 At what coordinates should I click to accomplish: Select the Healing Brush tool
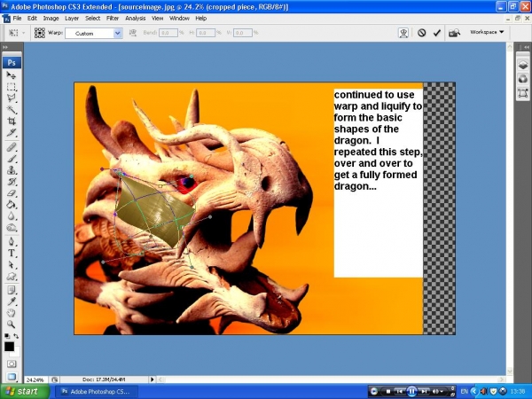click(12, 147)
